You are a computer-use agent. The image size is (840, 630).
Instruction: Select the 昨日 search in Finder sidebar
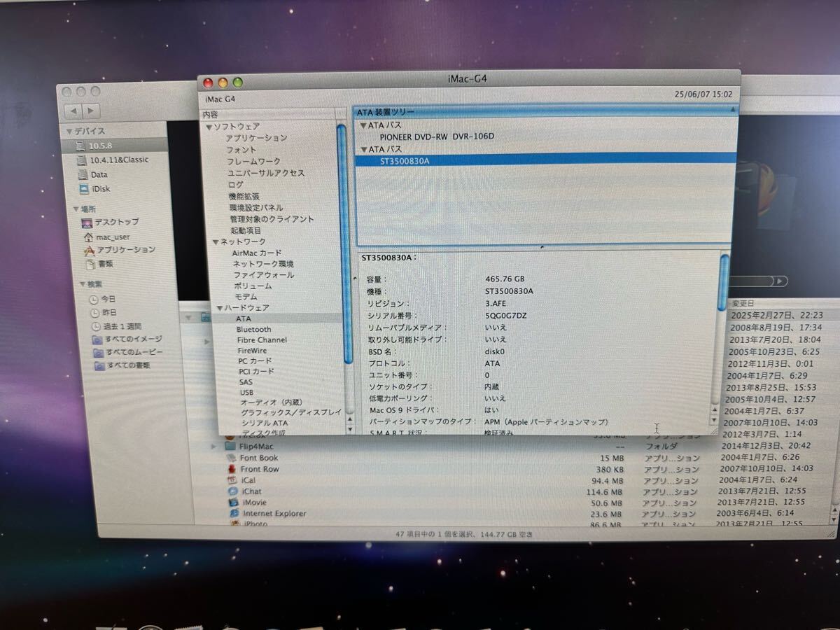point(108,313)
